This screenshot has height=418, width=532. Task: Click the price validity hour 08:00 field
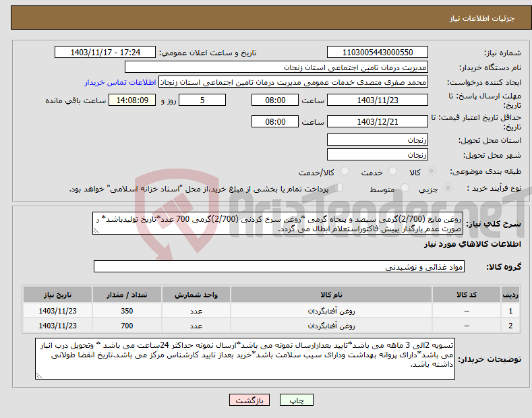coord(275,121)
